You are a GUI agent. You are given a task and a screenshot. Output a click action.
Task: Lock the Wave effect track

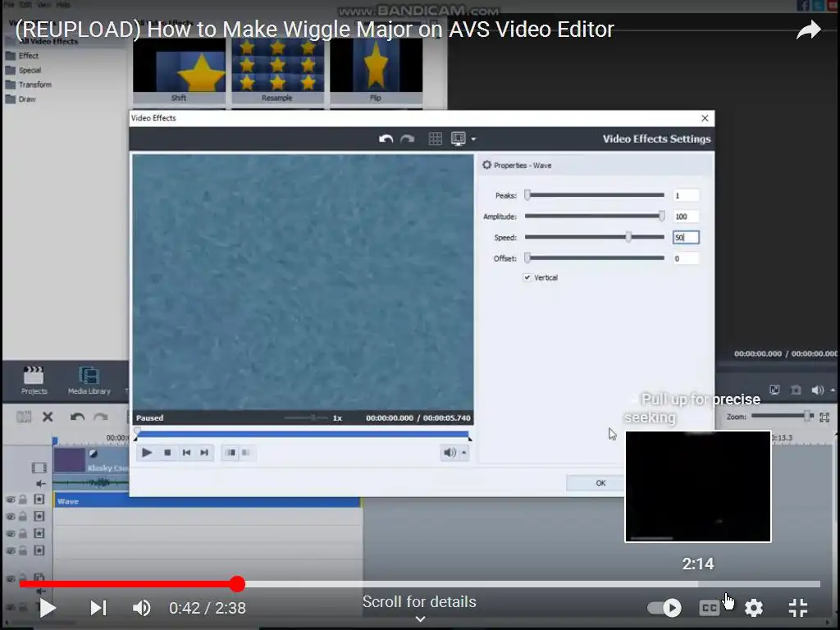click(x=23, y=500)
